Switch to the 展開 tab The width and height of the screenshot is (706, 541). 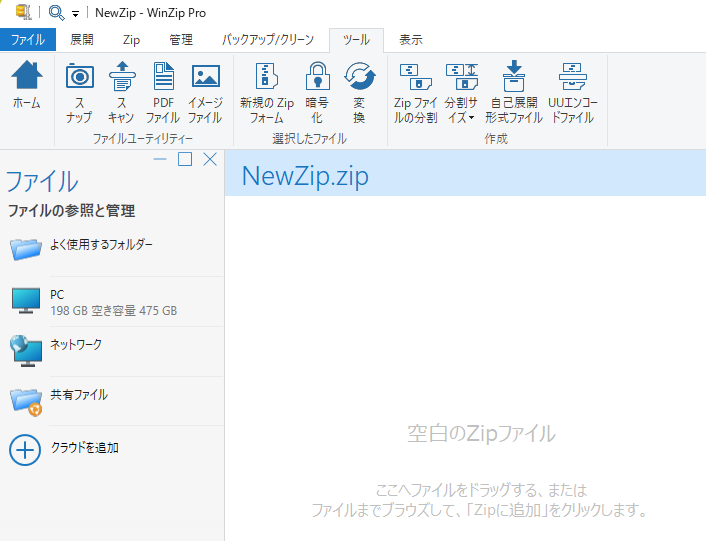point(81,40)
